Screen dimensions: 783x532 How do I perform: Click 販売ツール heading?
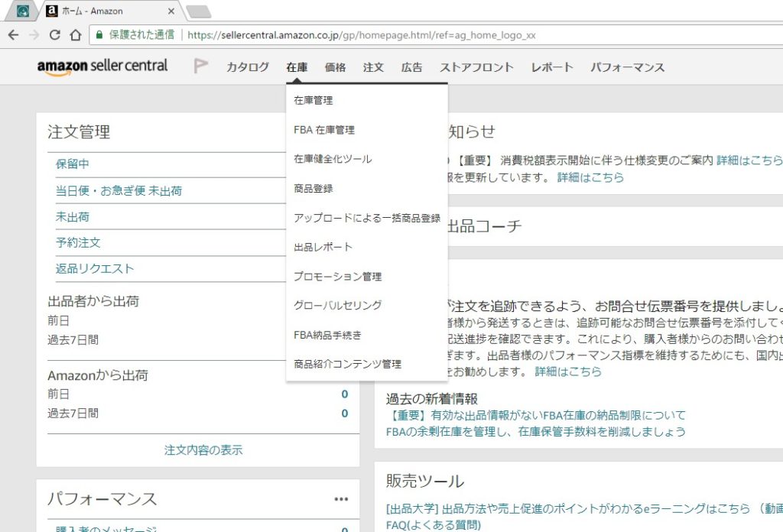[x=425, y=481]
